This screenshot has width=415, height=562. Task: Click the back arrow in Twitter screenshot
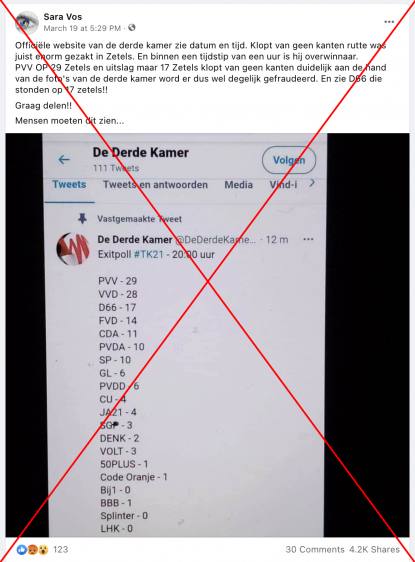coord(64,159)
